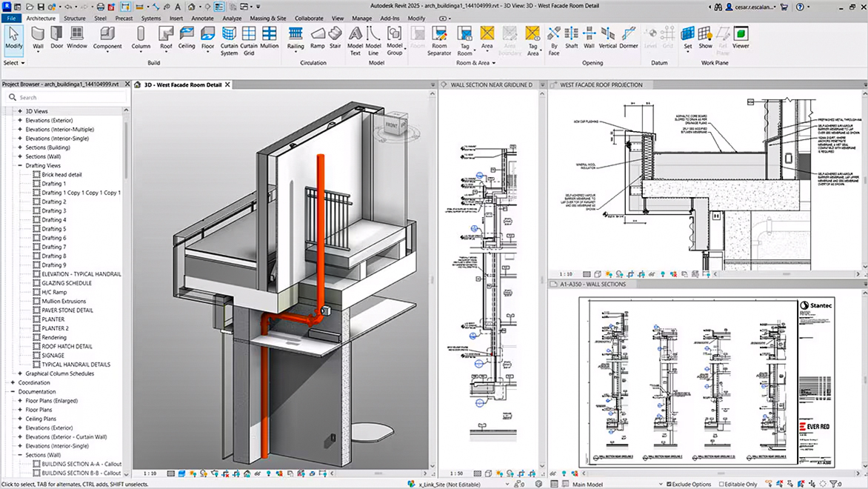Open the File menu
868x489 pixels.
click(x=11, y=18)
